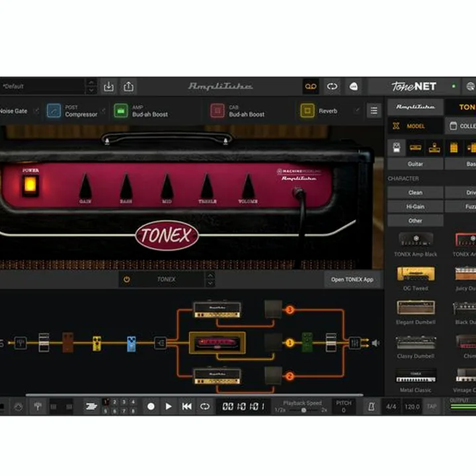Filter by Hi-Gain character
This screenshot has height=476, width=476.
point(415,206)
